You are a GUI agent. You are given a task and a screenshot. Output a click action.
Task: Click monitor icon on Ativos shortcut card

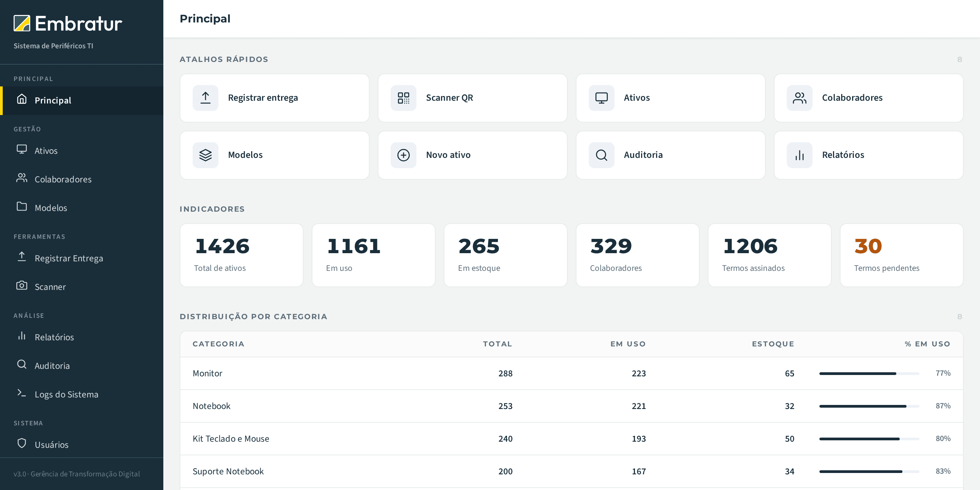(x=602, y=98)
